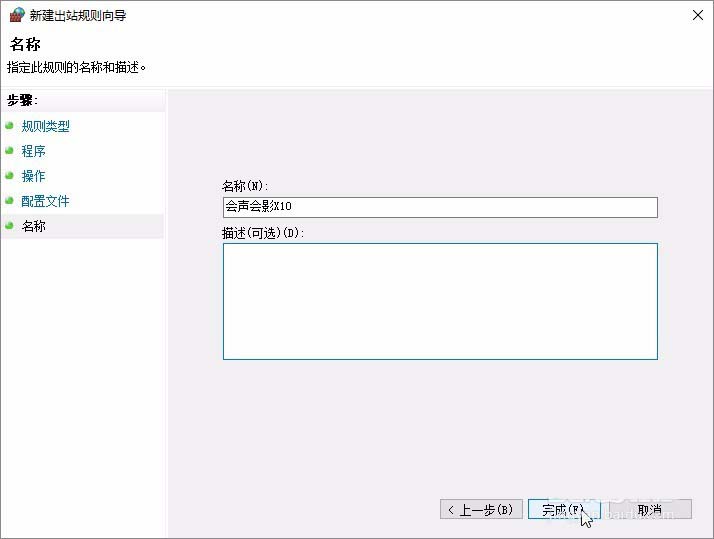Go to the 规则类型 step
The height and width of the screenshot is (539, 714).
coord(46,126)
